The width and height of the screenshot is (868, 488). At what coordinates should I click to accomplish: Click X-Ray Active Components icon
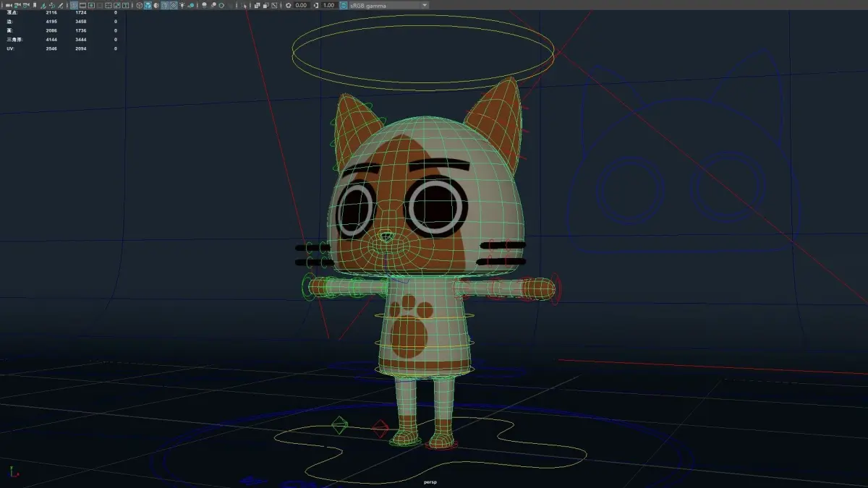[265, 5]
